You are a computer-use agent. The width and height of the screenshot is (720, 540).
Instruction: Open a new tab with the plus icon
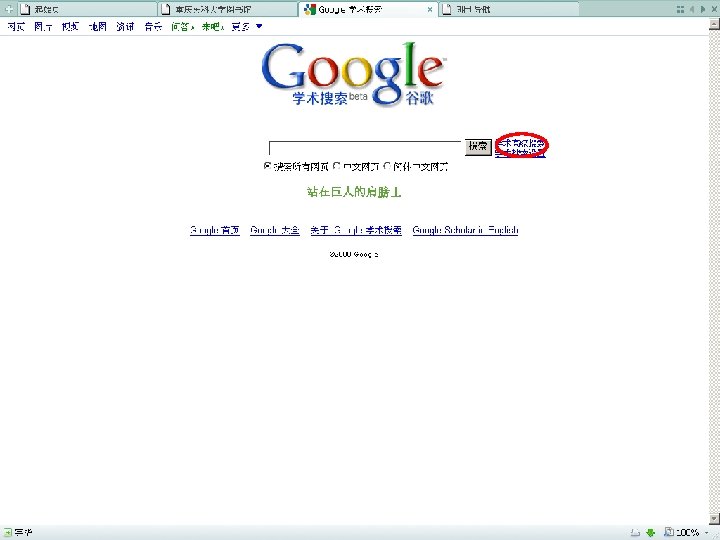click(8, 9)
